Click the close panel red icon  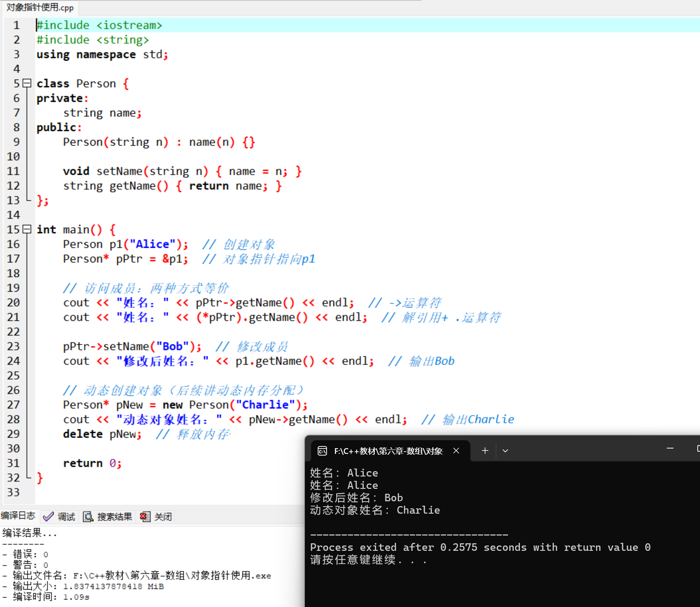tap(145, 517)
